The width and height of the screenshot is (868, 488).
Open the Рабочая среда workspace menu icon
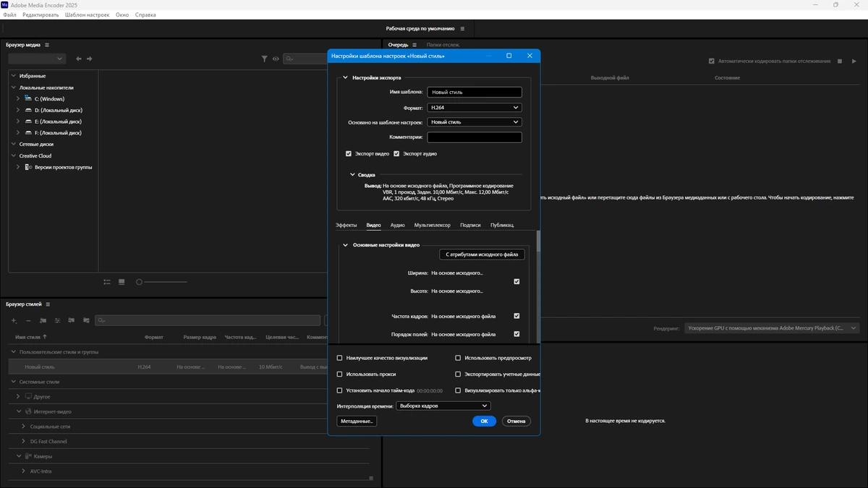pyautogui.click(x=463, y=29)
